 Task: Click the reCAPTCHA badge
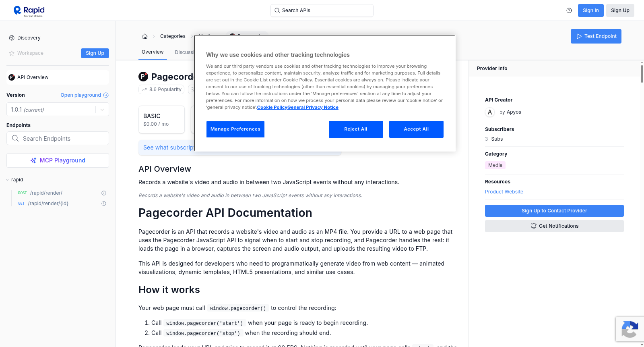click(x=630, y=329)
